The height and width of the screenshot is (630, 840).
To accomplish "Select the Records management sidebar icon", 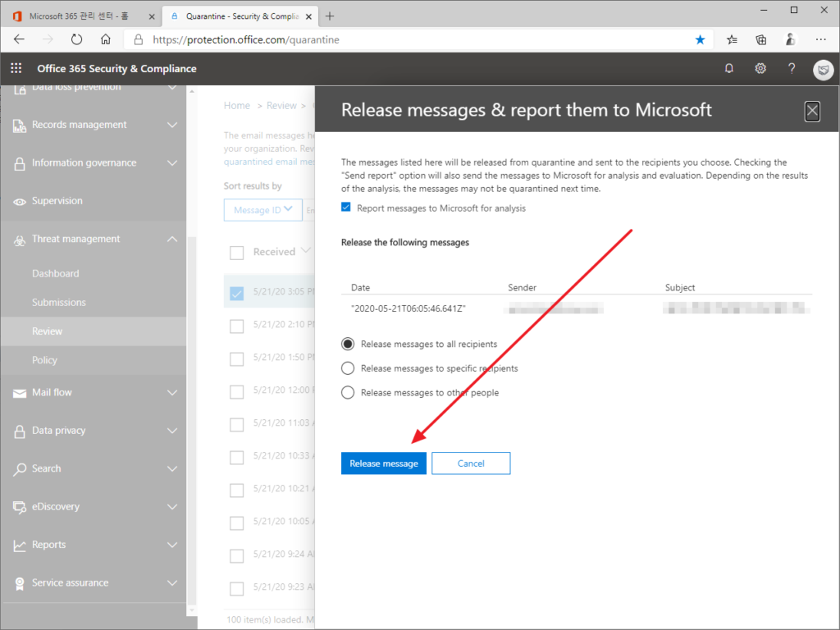I will (x=20, y=125).
